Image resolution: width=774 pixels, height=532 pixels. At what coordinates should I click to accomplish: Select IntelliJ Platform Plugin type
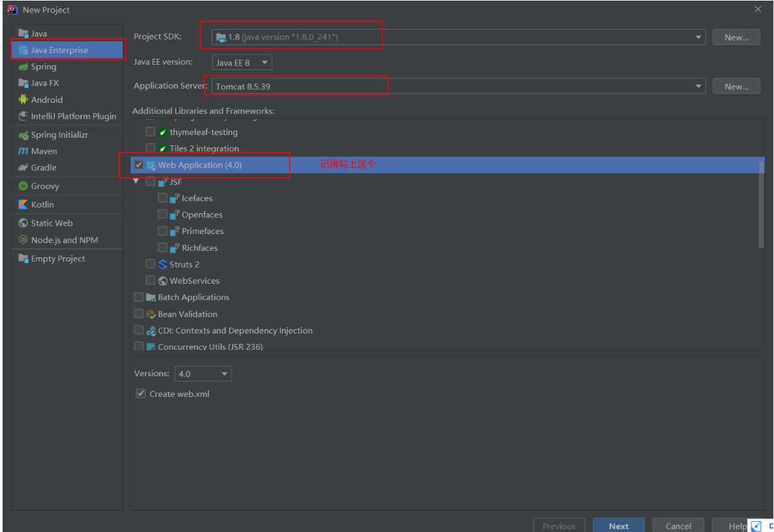pos(67,116)
